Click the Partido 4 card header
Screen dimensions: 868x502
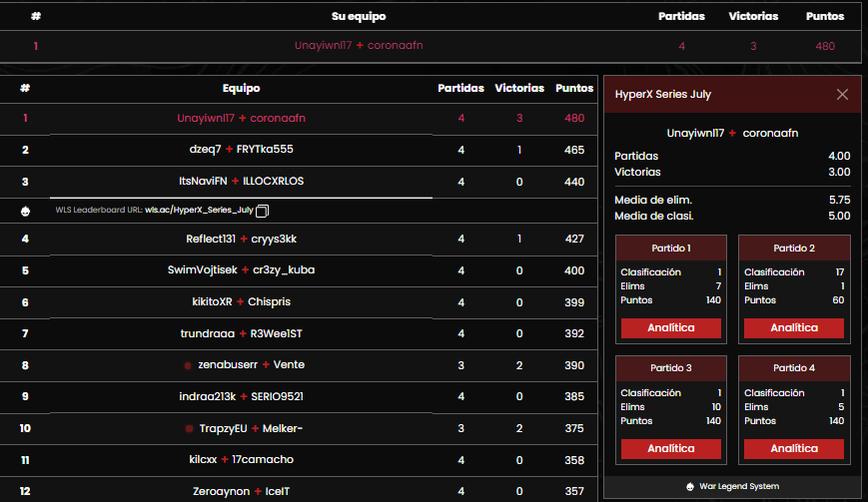pos(794,368)
